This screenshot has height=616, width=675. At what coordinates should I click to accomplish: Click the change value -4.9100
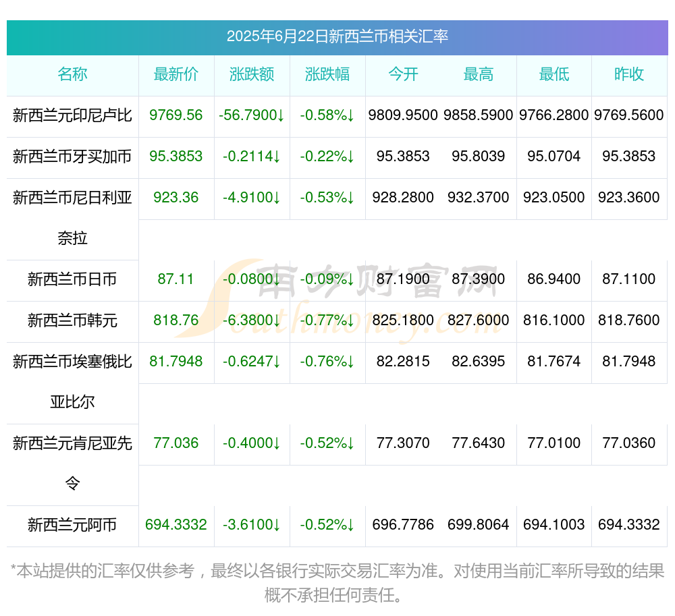coord(252,198)
